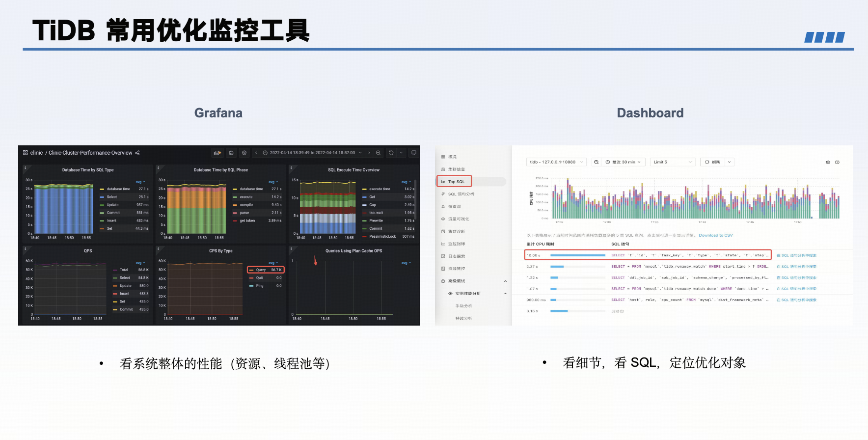Open the arrow dropdown next to 刷新 button

tap(729, 162)
